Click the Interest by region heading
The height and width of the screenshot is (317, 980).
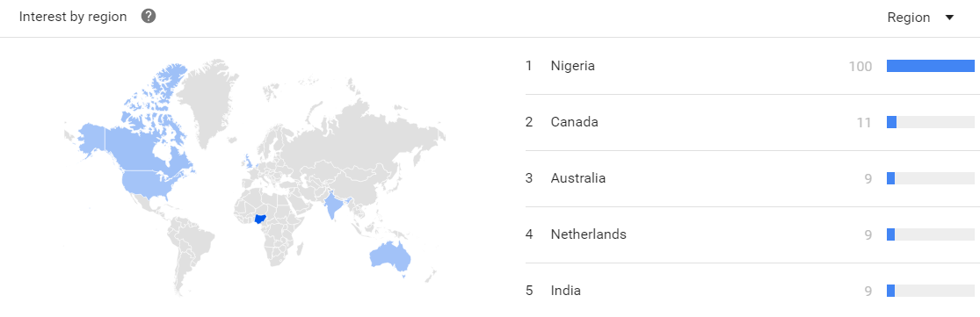coord(73,17)
